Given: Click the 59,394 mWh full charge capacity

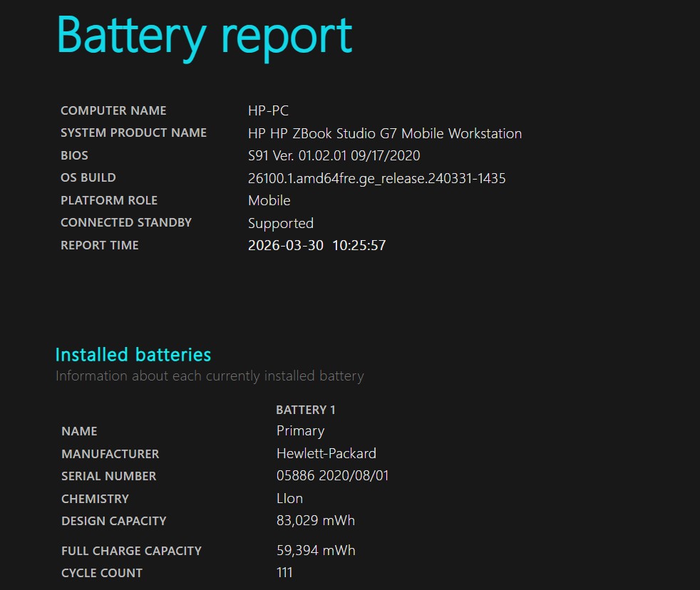Looking at the screenshot, I should 315,550.
